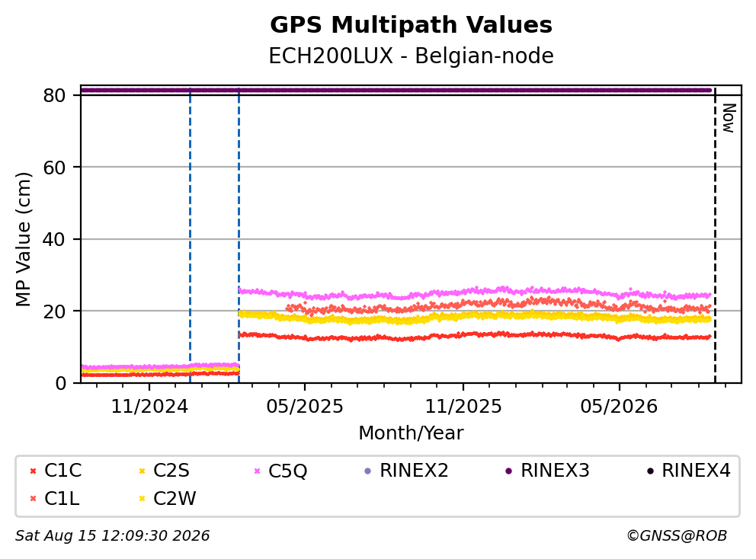This screenshot has height=559, width=756.
Task: Click the 05/2025 x-axis tick label
Action: pyautogui.click(x=305, y=407)
